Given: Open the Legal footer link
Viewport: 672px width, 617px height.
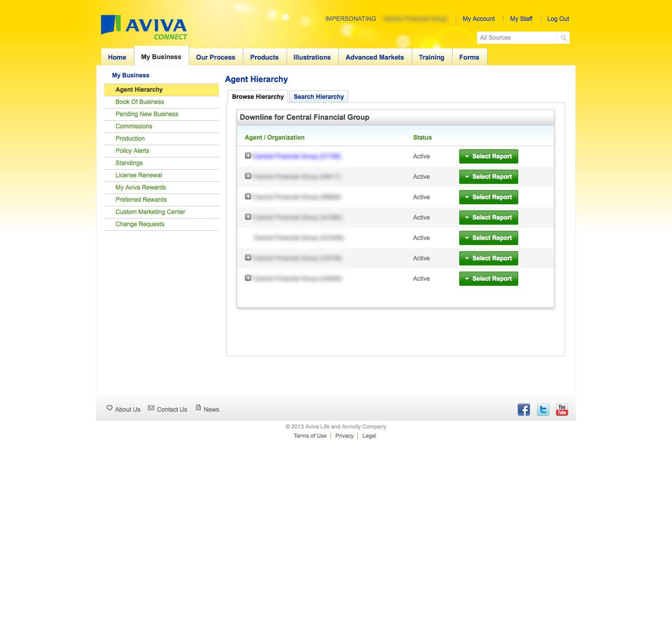Looking at the screenshot, I should point(369,436).
